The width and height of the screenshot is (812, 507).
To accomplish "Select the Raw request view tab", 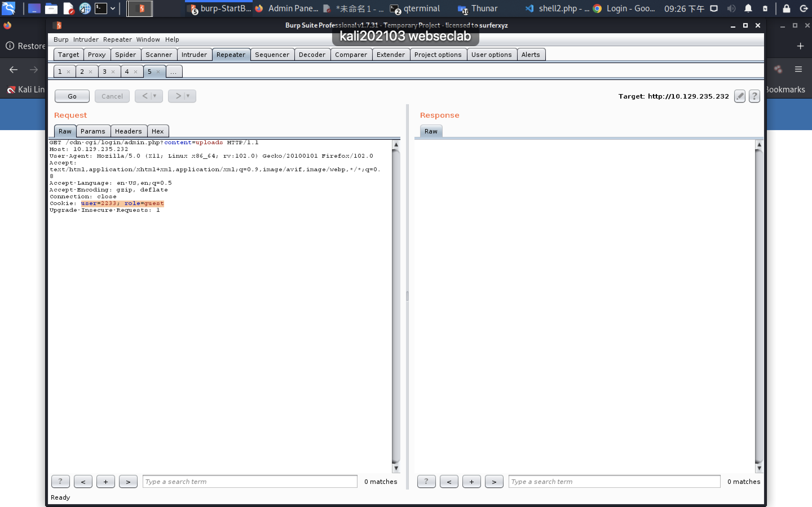I will (x=64, y=131).
